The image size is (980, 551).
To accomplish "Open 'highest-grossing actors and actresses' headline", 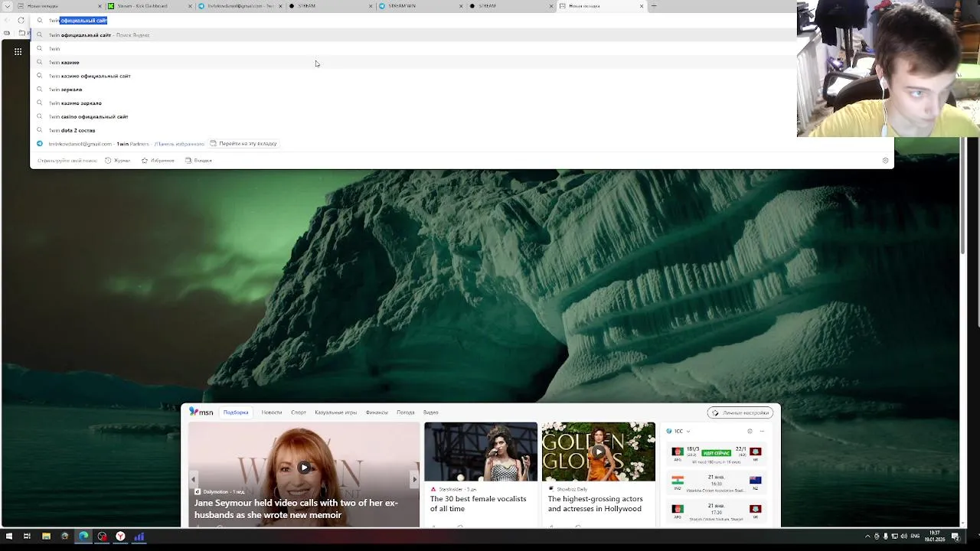I will (595, 504).
